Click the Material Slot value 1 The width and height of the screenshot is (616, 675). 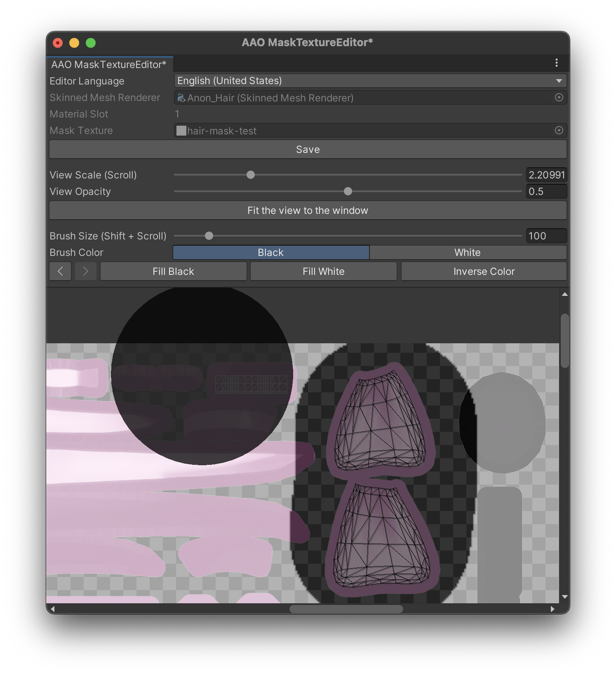(177, 114)
